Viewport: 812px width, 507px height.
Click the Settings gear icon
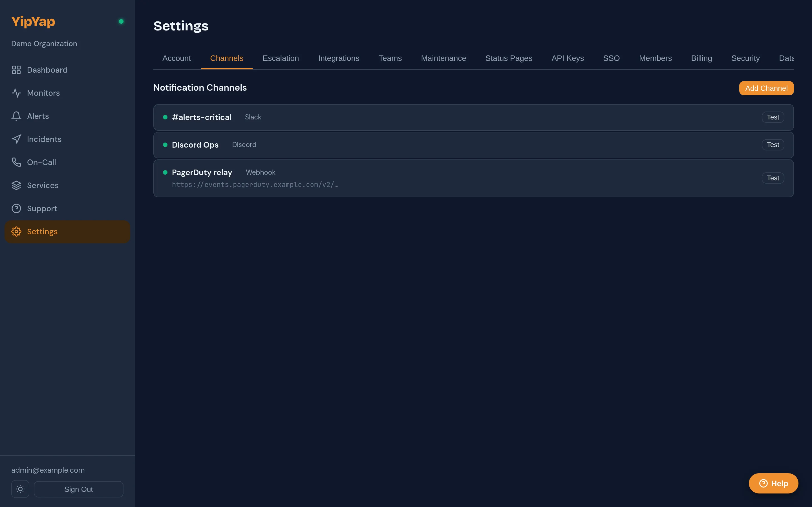pos(16,231)
